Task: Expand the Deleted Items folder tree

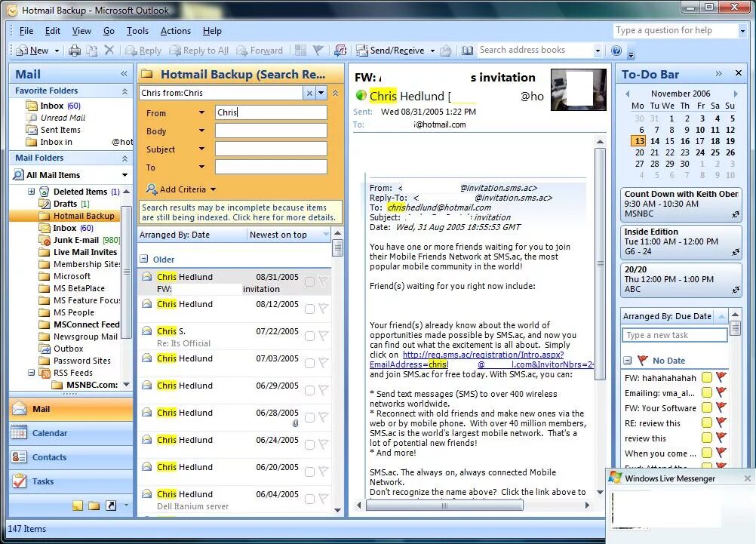Action: coord(32,191)
